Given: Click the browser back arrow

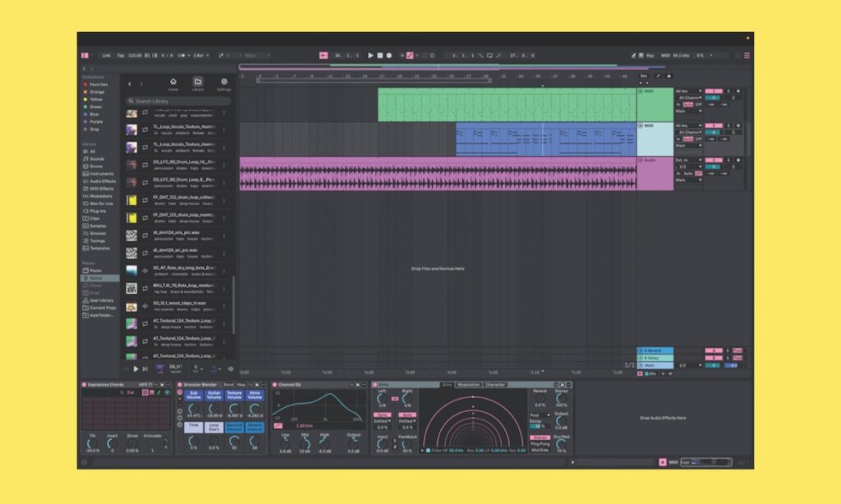Looking at the screenshot, I should click(131, 84).
